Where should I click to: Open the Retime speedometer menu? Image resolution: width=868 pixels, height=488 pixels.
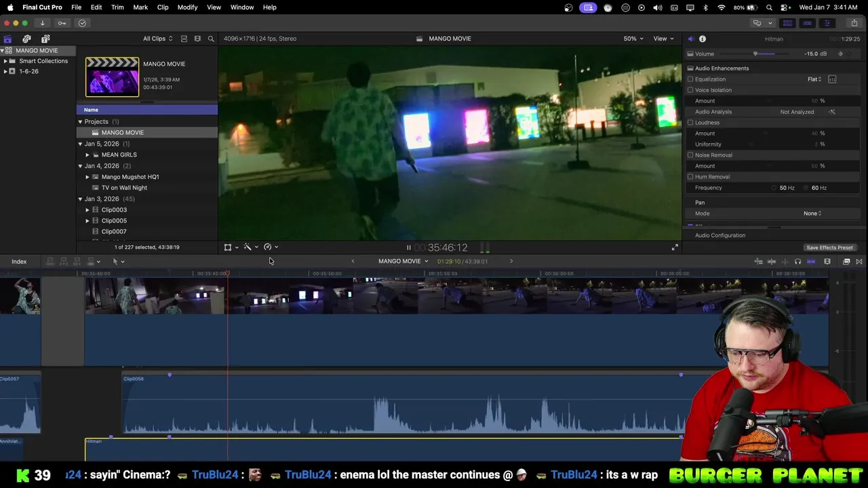tap(270, 247)
